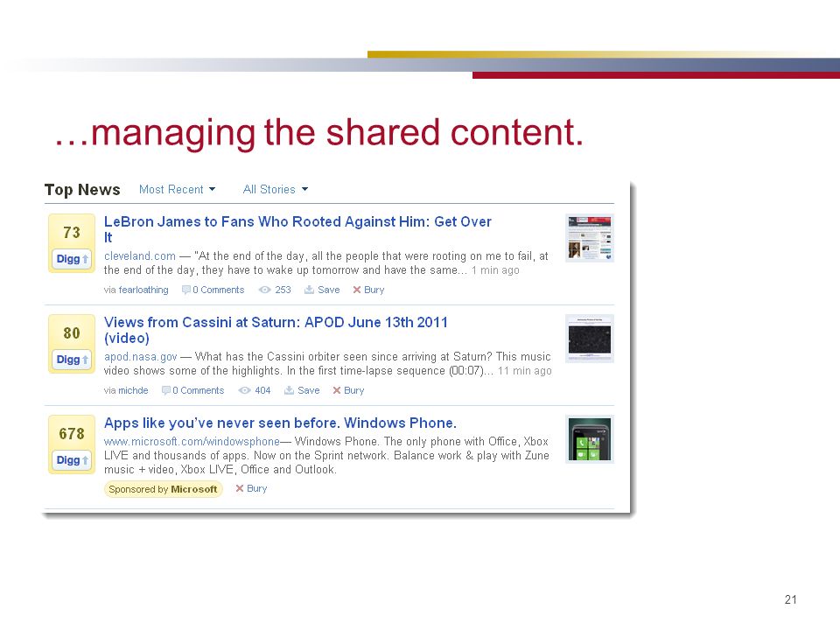Click the '11 min ago' timestamp
This screenshot has height=630, width=840.
[524, 371]
